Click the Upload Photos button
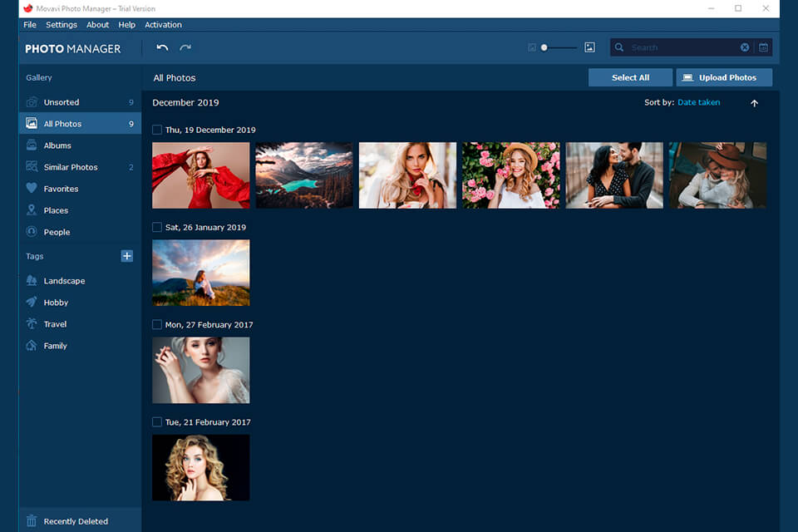The height and width of the screenshot is (532, 798). tap(724, 76)
